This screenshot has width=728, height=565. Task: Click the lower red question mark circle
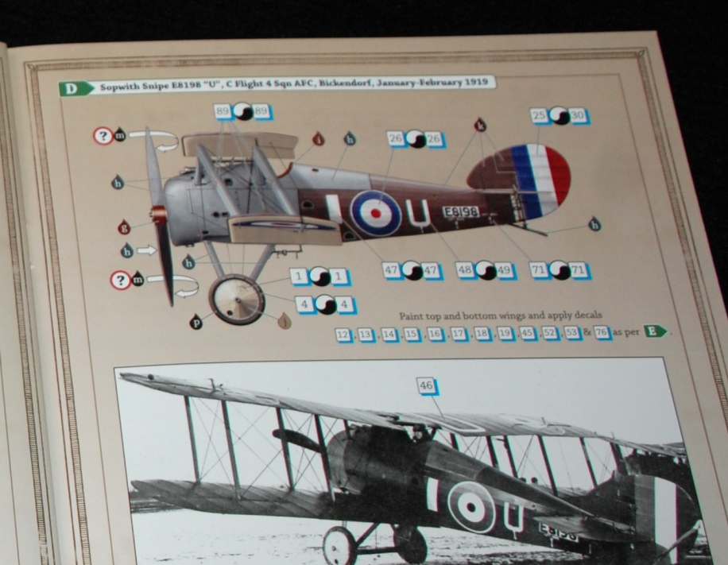point(120,280)
